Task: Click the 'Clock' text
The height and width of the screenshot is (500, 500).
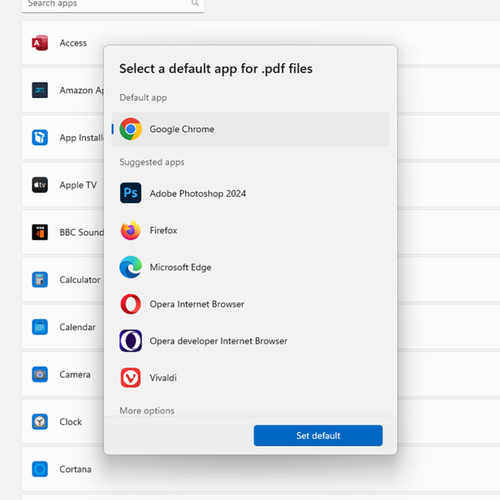Action: (71, 422)
